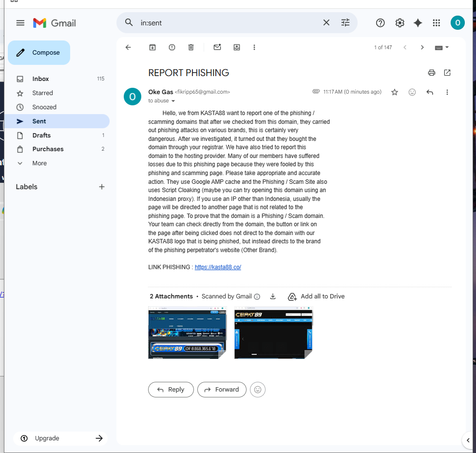Add emoji reaction next to the Forward button
The height and width of the screenshot is (453, 476).
(258, 390)
